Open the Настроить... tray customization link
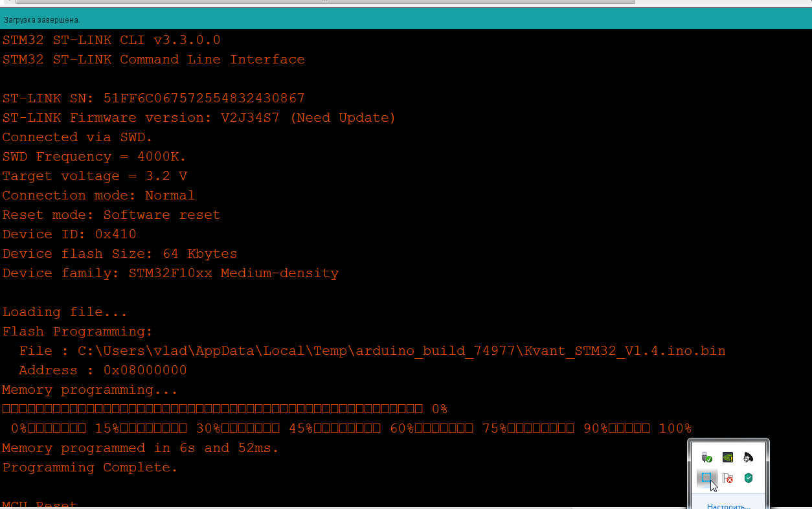Image resolution: width=812 pixels, height=509 pixels. point(728,506)
